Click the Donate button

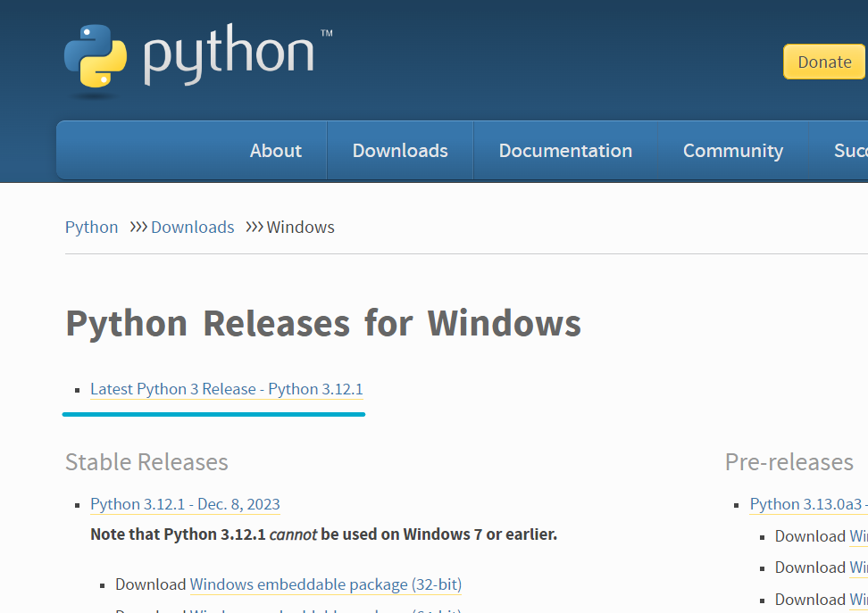(825, 62)
